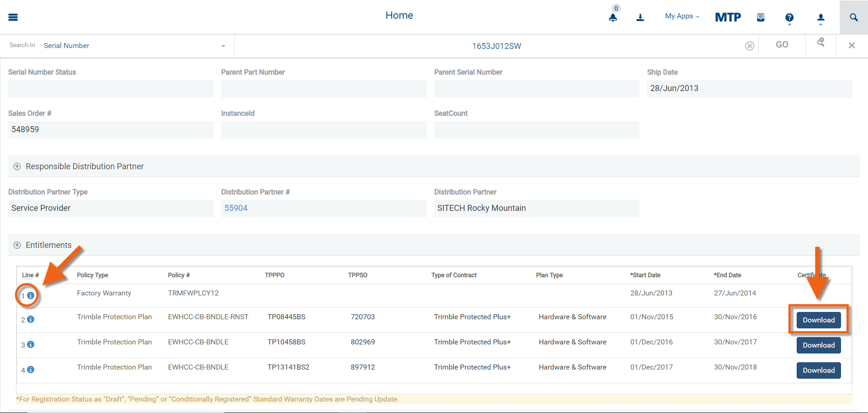Collapse the Responsible Distribution Partner section
The width and height of the screenshot is (868, 413).
(17, 166)
